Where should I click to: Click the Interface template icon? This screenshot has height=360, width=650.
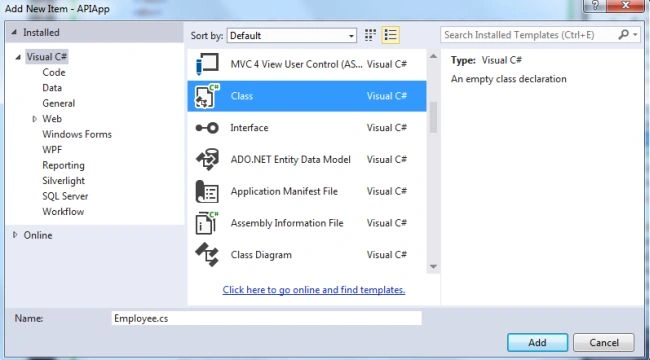point(207,128)
